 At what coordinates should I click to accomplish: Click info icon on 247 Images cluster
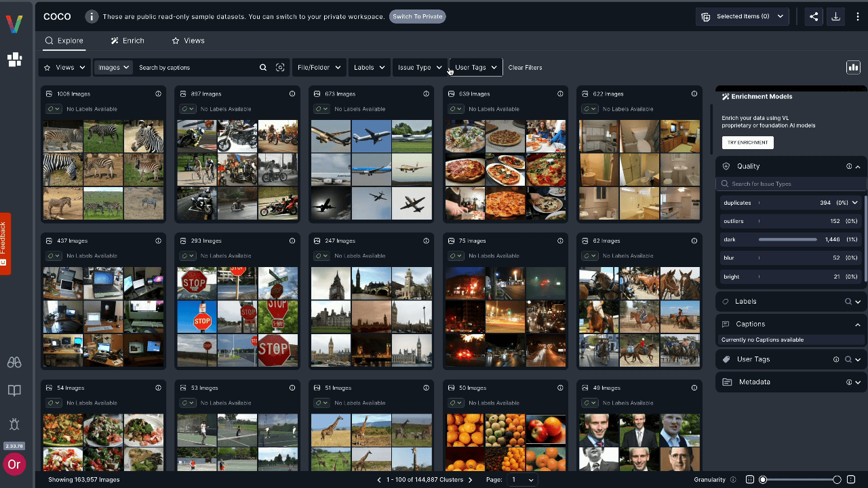(x=426, y=241)
